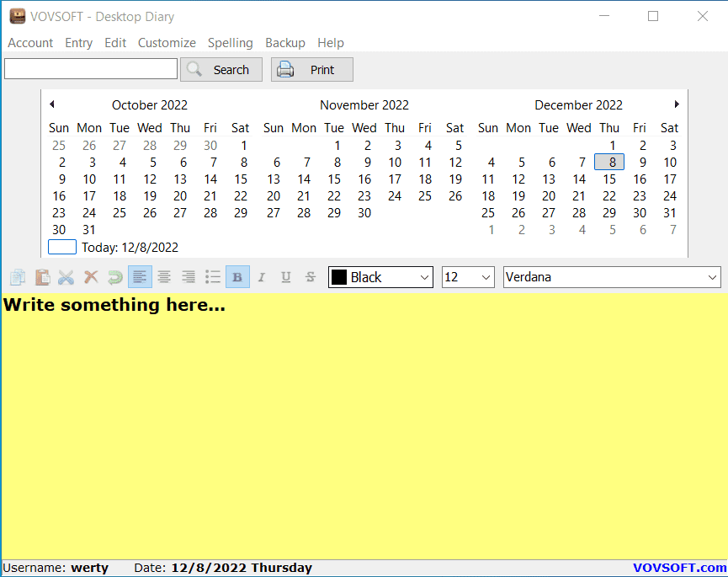Click the Cut scissors icon
This screenshot has width=728, height=577.
click(x=66, y=277)
